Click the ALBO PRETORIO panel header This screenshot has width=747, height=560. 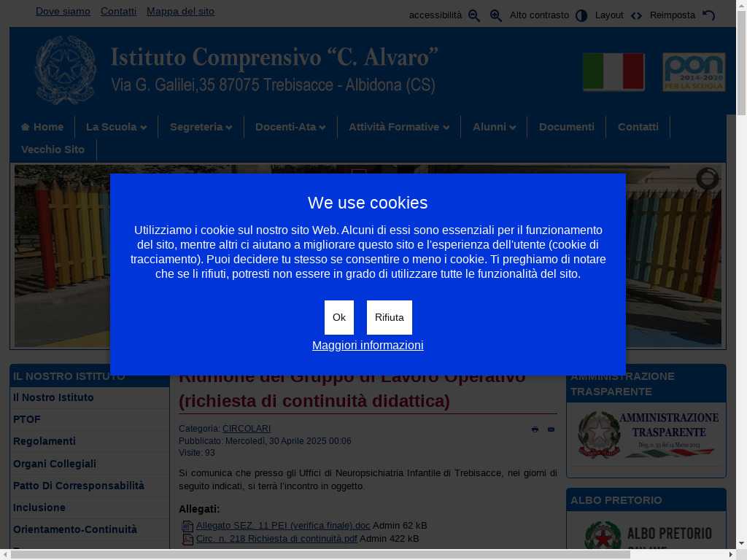[x=646, y=500]
